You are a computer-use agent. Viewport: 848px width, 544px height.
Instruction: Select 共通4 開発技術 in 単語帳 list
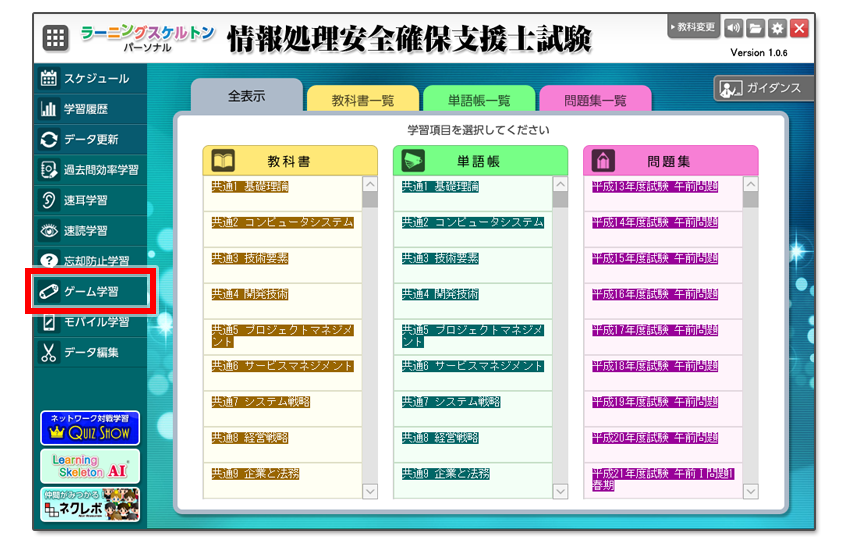pos(473,301)
